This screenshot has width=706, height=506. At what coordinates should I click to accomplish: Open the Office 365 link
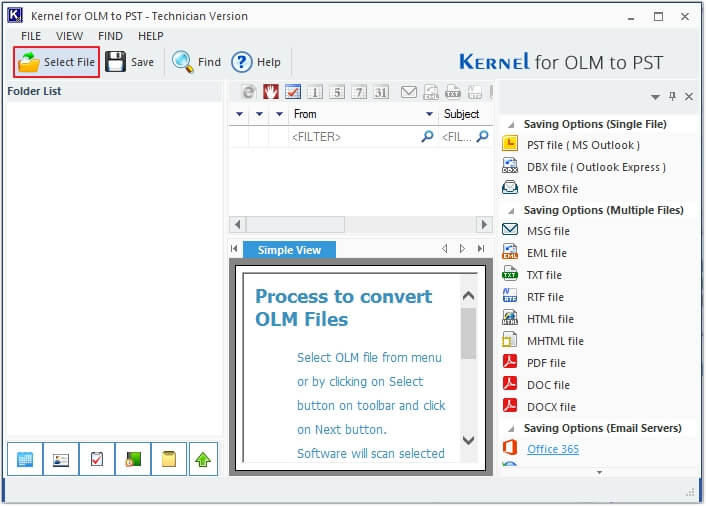553,449
